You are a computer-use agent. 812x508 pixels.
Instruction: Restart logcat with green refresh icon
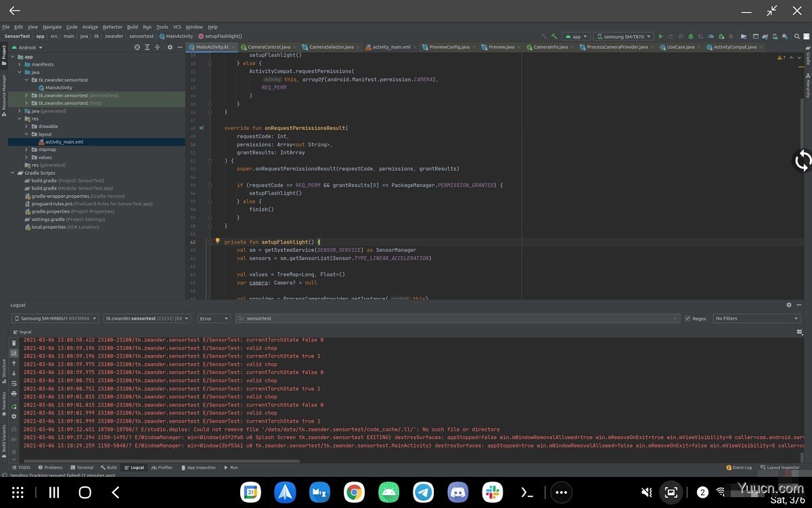(x=14, y=406)
